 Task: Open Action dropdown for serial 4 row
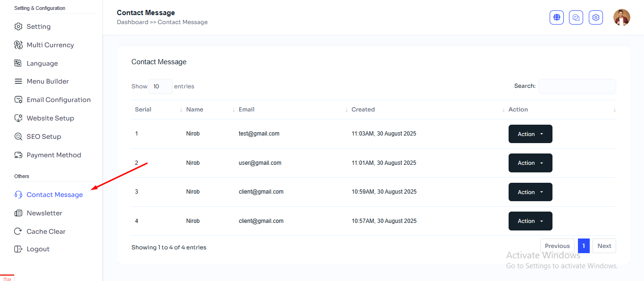530,221
